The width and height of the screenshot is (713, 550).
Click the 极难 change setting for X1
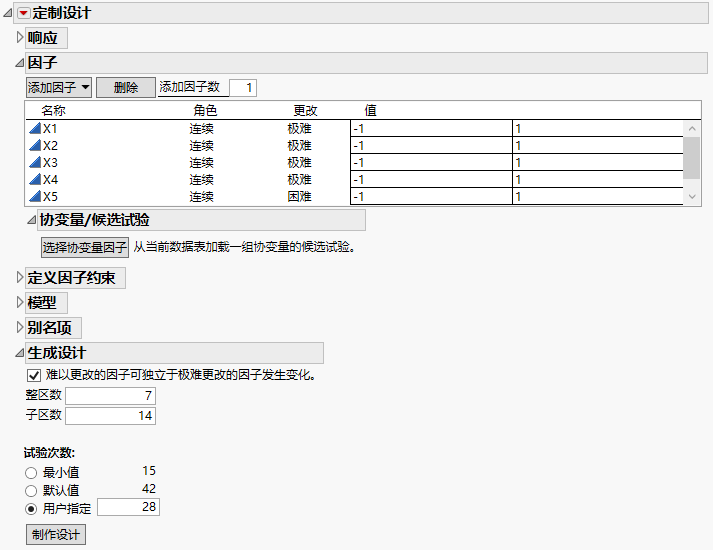(299, 129)
